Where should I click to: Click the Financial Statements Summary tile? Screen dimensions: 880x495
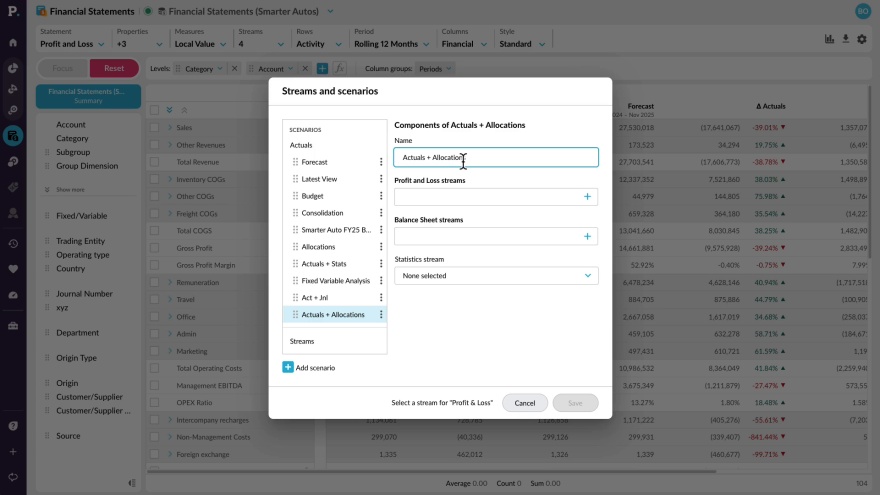coord(88,96)
